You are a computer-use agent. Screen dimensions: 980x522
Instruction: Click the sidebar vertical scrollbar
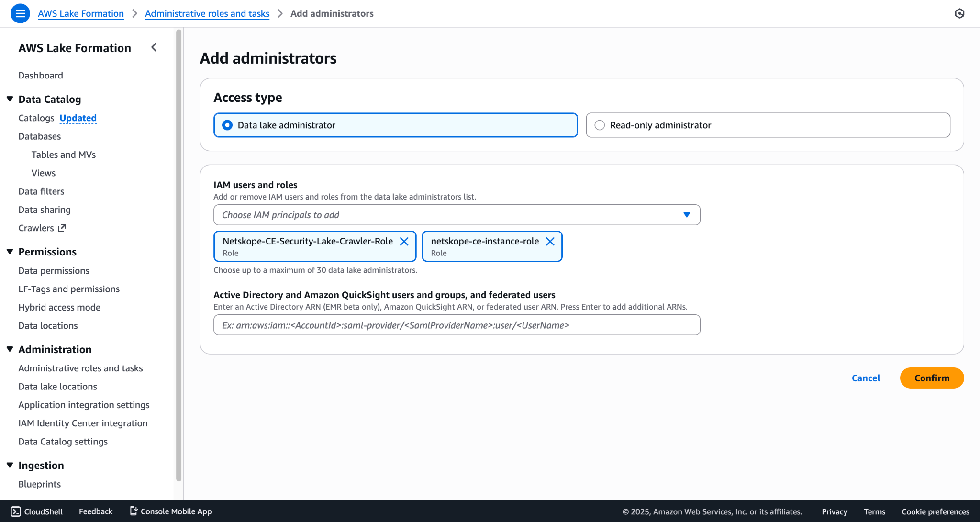[x=178, y=256]
